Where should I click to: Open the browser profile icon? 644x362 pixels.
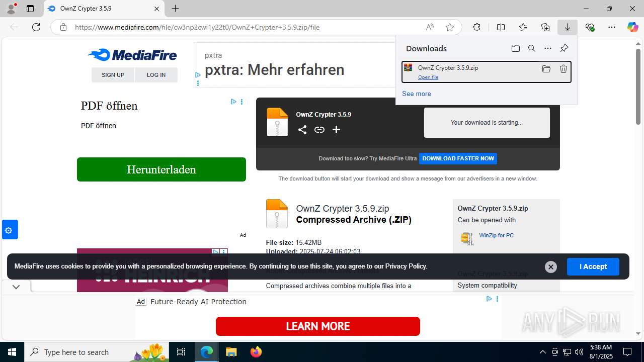point(11,9)
